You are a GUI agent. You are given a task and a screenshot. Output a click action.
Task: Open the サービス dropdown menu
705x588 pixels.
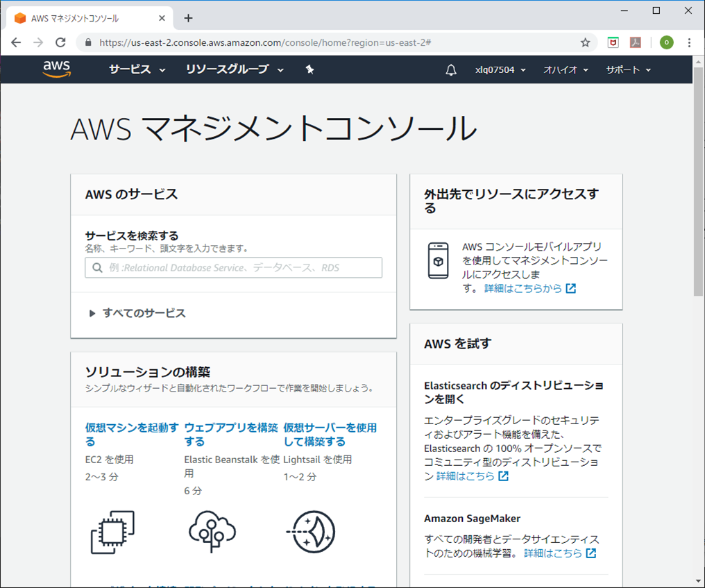point(137,69)
